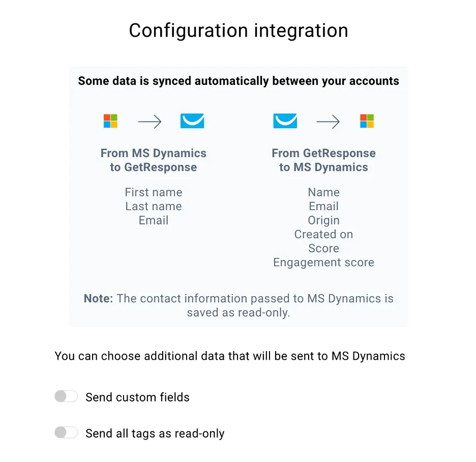Image resolution: width=476 pixels, height=462 pixels.
Task: Click the GetResponse envelope icon under MS Dynamics direction
Action: coord(192,121)
